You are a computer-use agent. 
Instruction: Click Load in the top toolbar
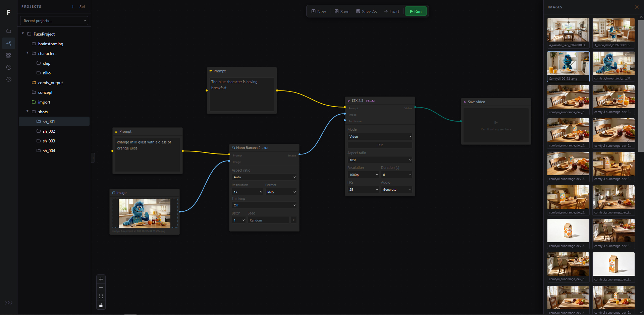coord(391,11)
